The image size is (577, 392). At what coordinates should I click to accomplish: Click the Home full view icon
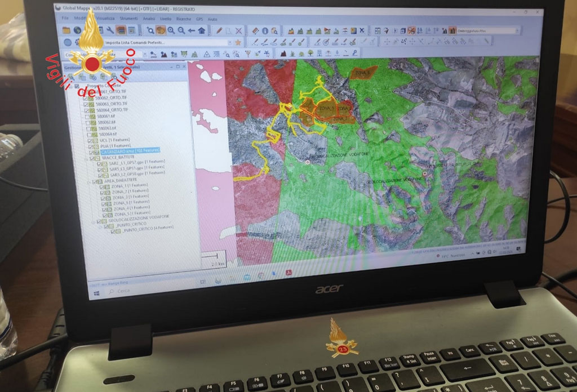tap(202, 30)
